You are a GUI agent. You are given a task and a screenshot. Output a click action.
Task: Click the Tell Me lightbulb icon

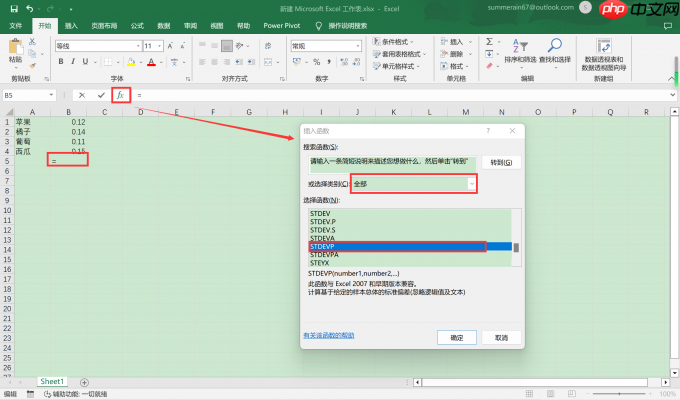coord(319,26)
